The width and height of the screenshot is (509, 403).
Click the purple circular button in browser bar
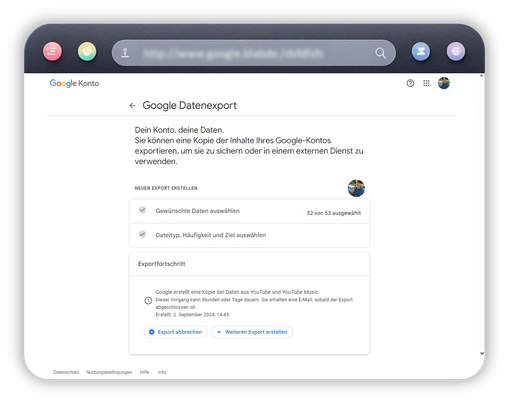pyautogui.click(x=456, y=52)
